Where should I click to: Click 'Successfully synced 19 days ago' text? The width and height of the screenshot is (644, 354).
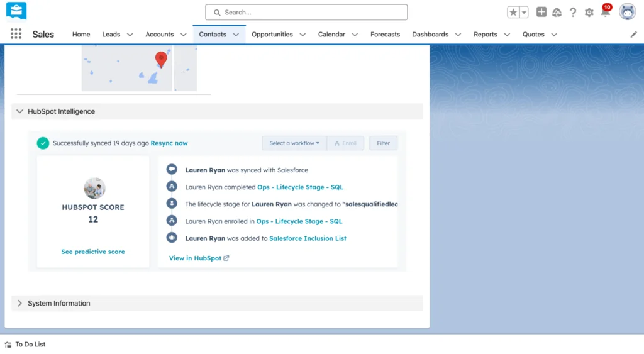[x=101, y=143]
